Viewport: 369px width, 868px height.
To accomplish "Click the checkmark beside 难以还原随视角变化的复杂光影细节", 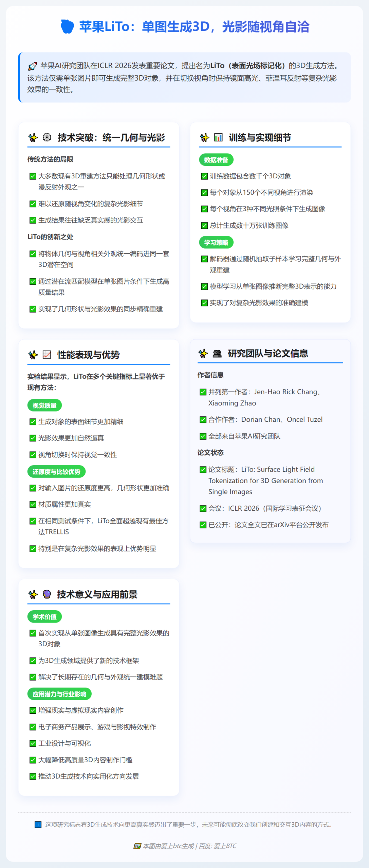I will (33, 204).
